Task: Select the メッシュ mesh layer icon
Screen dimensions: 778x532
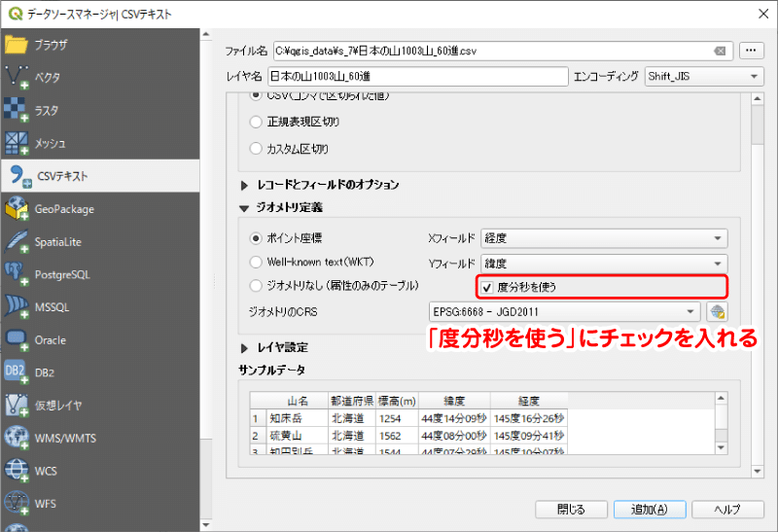Action: point(16,143)
